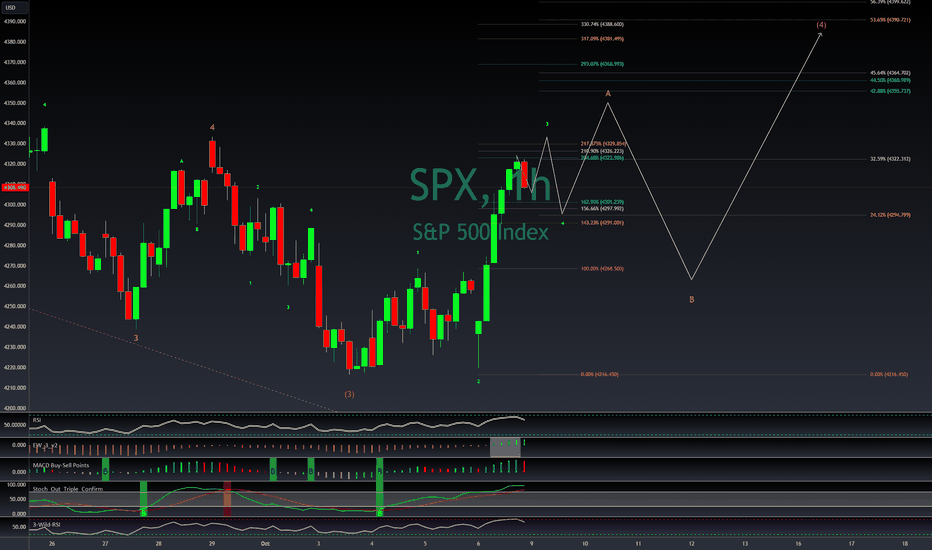Click the 4220.000 price axis label
The width and height of the screenshot is (932, 550).
15,367
